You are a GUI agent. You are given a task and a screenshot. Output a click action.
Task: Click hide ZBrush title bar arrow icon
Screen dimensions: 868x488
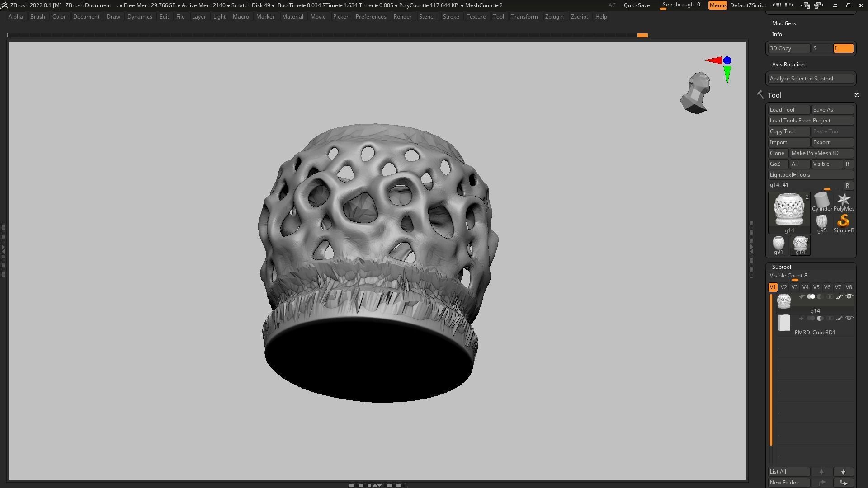(x=835, y=5)
